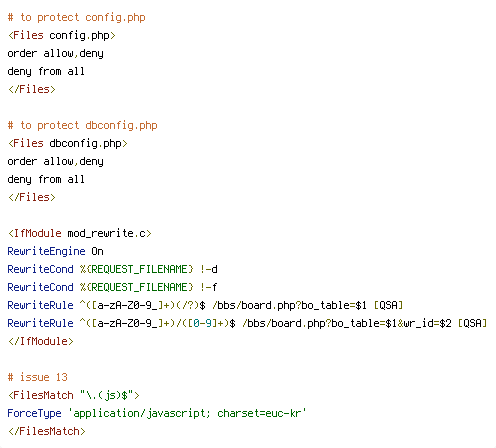Click the "<IfModule mod_rewrite.c>" opening tag
The width and height of the screenshot is (496, 448).
(80, 233)
